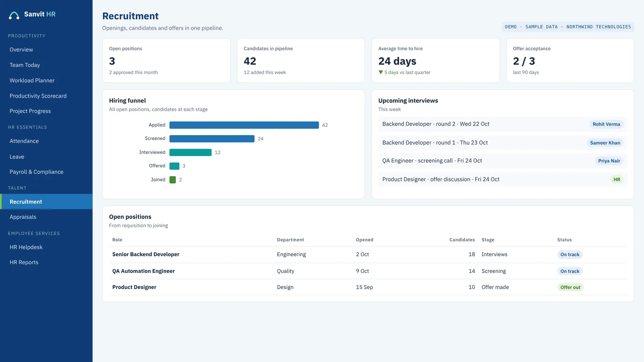Click the Open positions summary card
This screenshot has height=362, width=644.
(166, 61)
